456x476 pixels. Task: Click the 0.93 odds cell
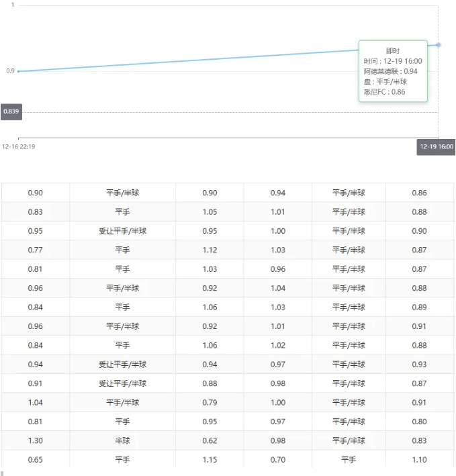[419, 365]
